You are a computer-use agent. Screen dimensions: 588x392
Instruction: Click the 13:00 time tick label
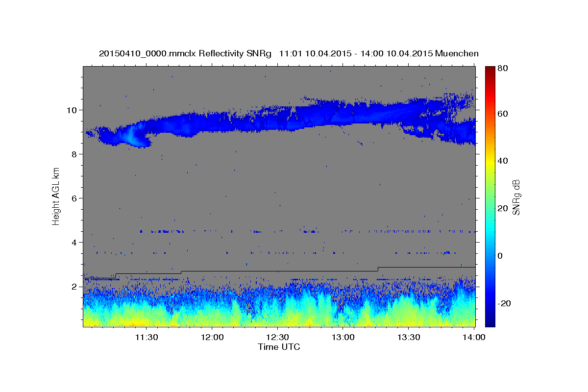tap(343, 337)
